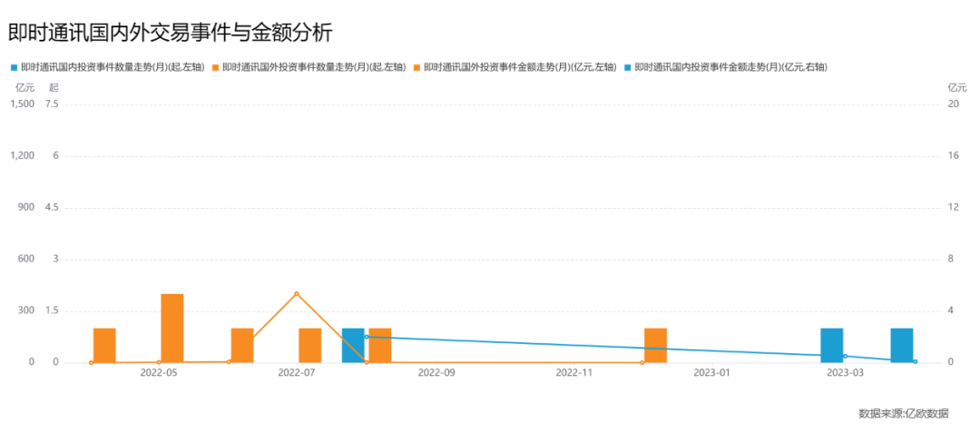This screenshot has width=980, height=433.
Task: Toggle legend 即时通讯国内投资事件金额走势(月) series
Action: coord(726,67)
